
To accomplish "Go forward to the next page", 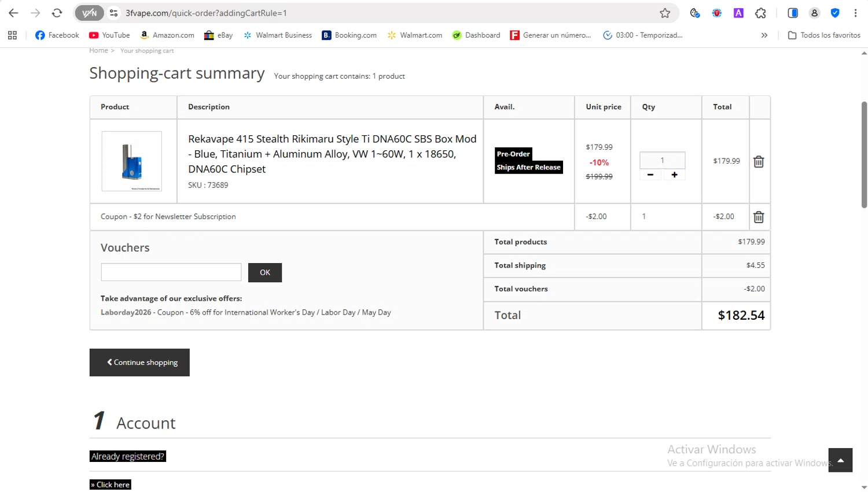I will click(x=35, y=13).
